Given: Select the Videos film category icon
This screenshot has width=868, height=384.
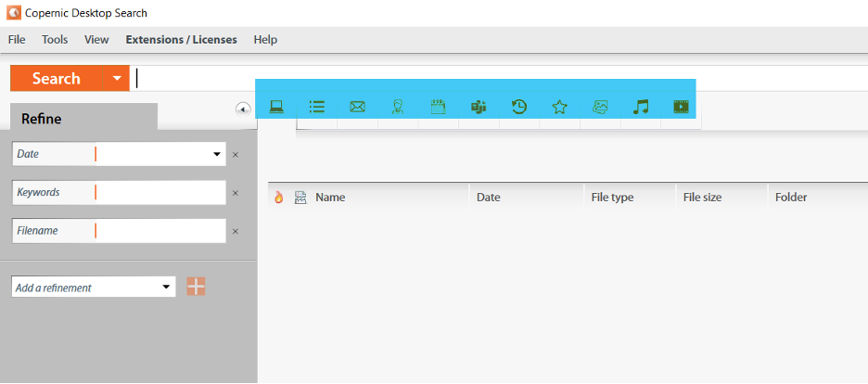Looking at the screenshot, I should point(681,107).
